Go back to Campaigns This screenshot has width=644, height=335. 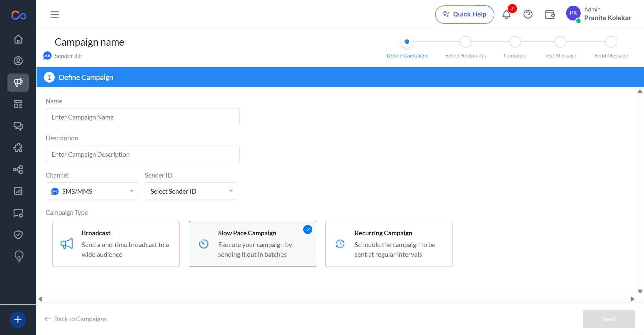pyautogui.click(x=76, y=319)
